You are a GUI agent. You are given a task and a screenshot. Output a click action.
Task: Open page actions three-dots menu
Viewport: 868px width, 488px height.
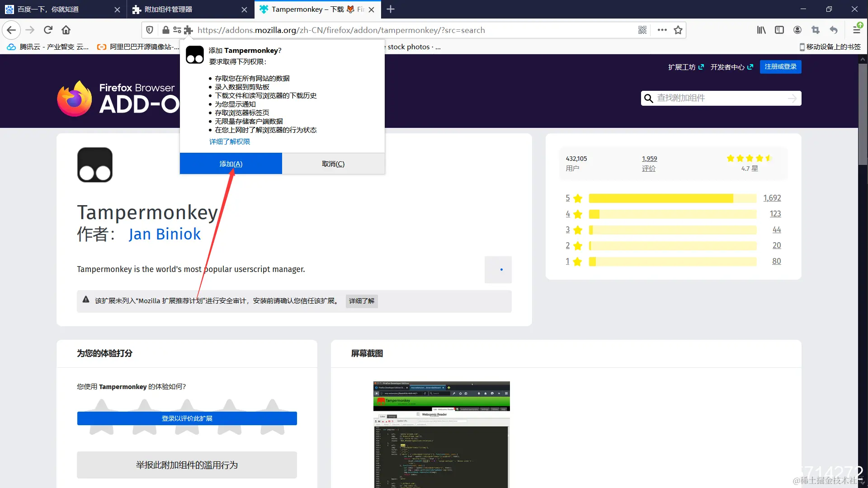(662, 30)
